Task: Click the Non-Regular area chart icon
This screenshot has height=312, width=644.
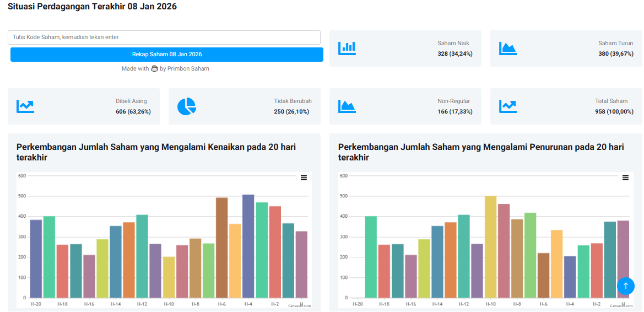Action: coord(347,106)
